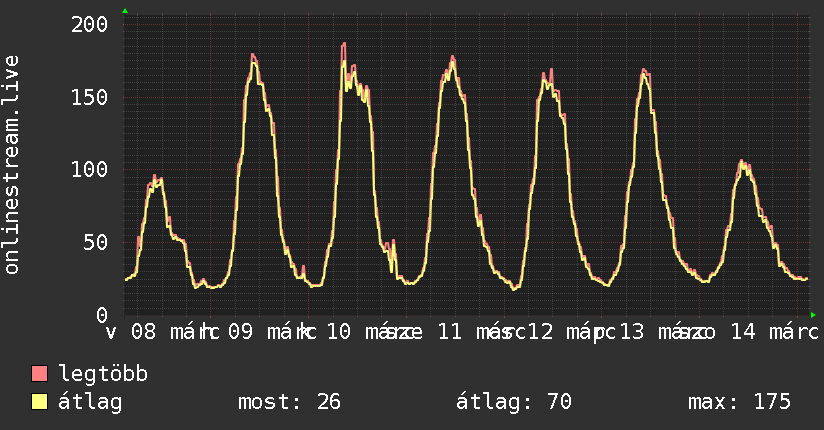Click the "max: 175" statistic

click(739, 402)
